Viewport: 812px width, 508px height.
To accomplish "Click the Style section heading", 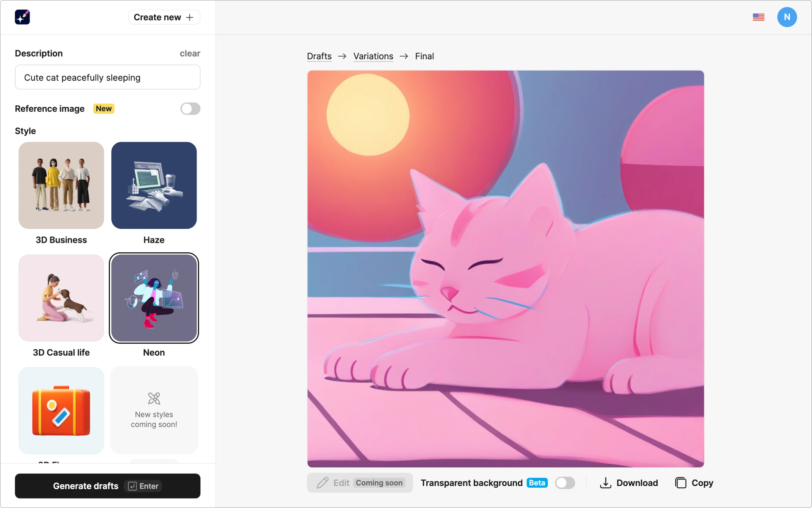I will (25, 131).
